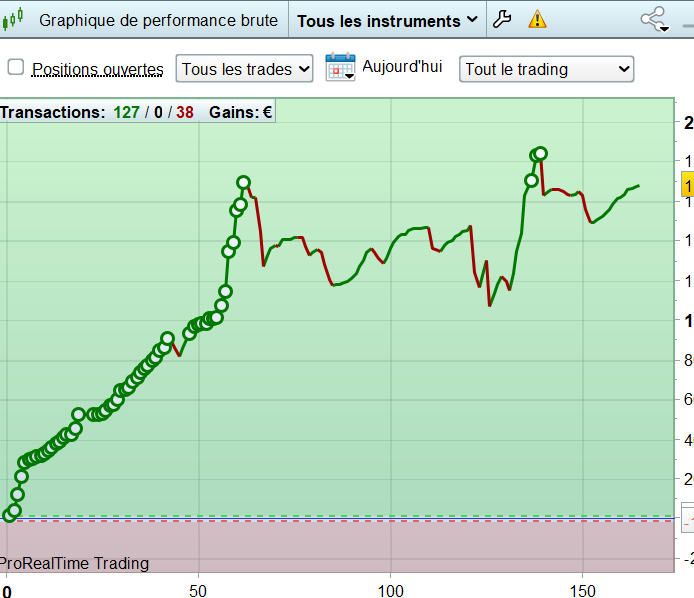The height and width of the screenshot is (598, 694).
Task: Open the calendar date picker icon
Action: point(340,67)
